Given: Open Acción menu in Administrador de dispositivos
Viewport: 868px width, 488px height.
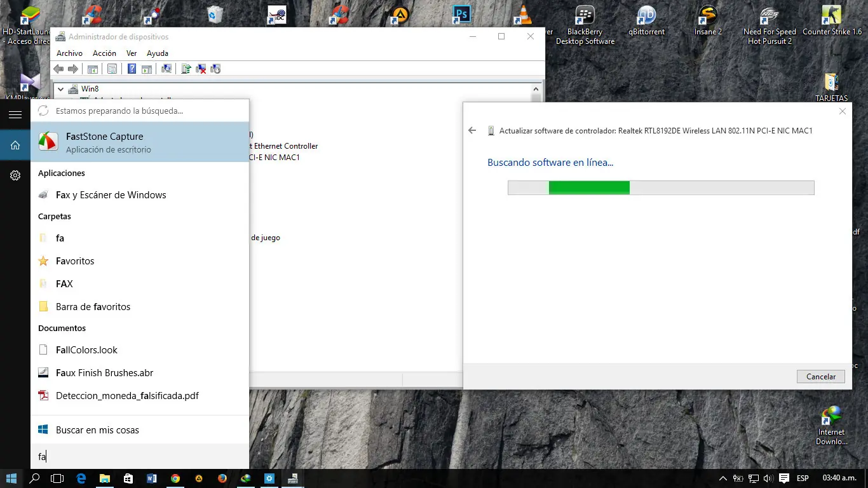Looking at the screenshot, I should (104, 53).
